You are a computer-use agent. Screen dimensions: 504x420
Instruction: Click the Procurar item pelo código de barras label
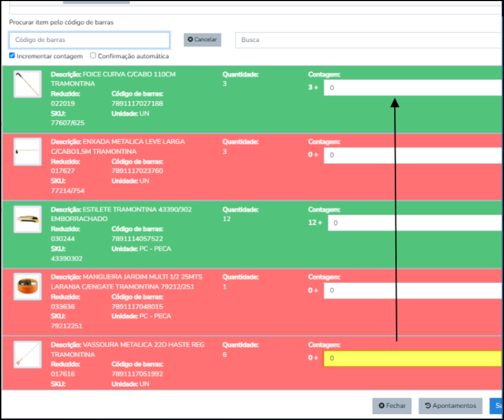61,22
